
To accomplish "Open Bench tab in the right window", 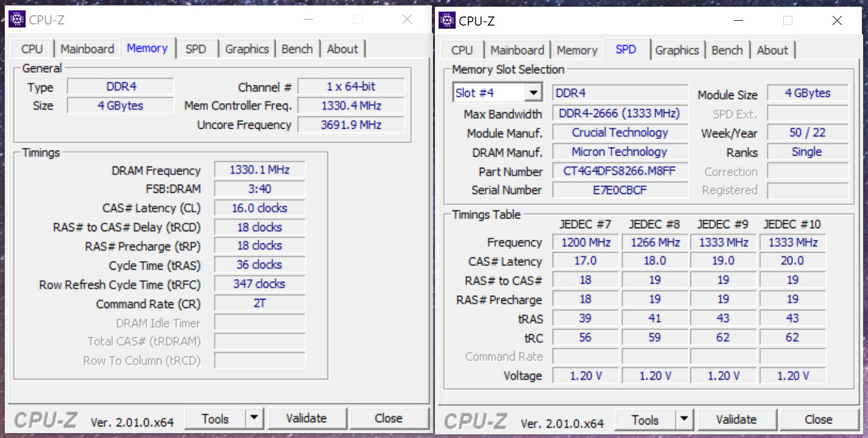I will tap(727, 50).
